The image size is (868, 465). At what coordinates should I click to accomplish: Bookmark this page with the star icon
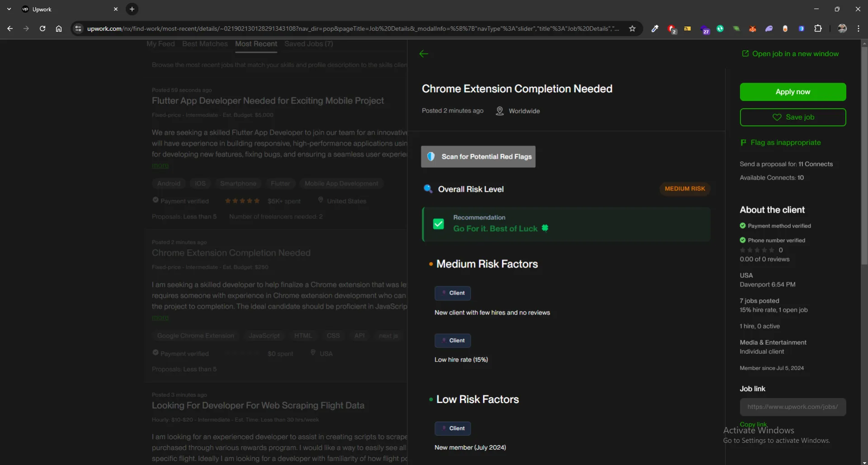tap(632, 28)
